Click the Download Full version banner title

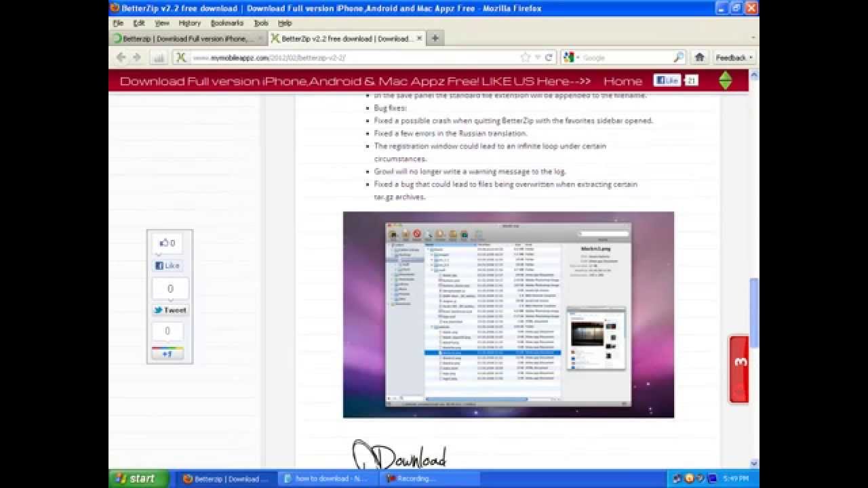[x=355, y=81]
